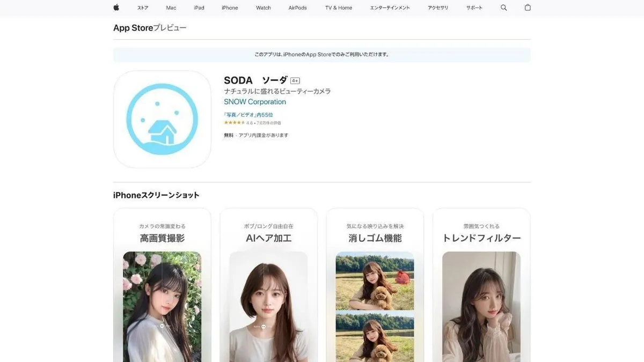Image resolution: width=644 pixels, height=362 pixels.
Task: Open the TV & Home menu item
Action: 339,8
